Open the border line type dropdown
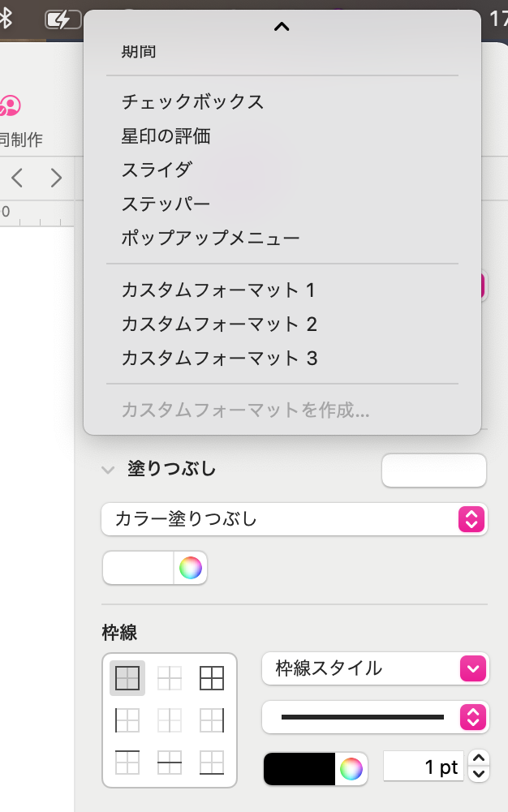The height and width of the screenshot is (812, 508). pos(375,717)
